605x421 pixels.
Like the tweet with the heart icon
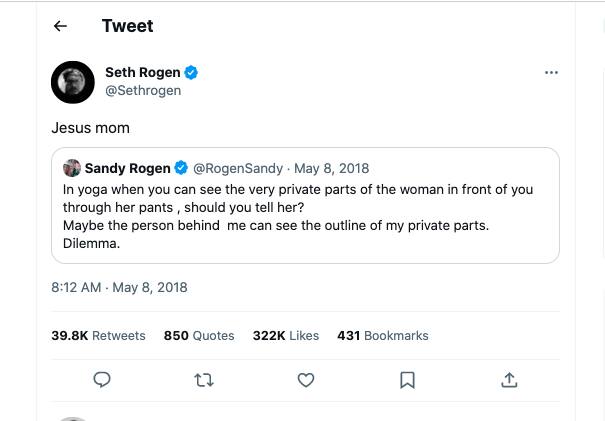coord(306,380)
